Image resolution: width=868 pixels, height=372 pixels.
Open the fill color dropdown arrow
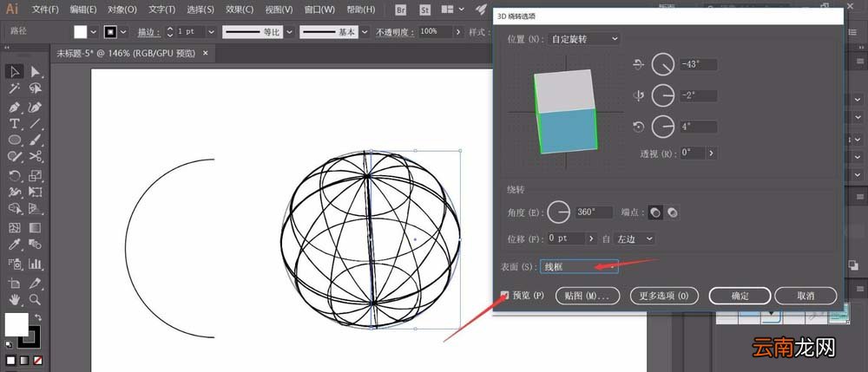(93, 32)
